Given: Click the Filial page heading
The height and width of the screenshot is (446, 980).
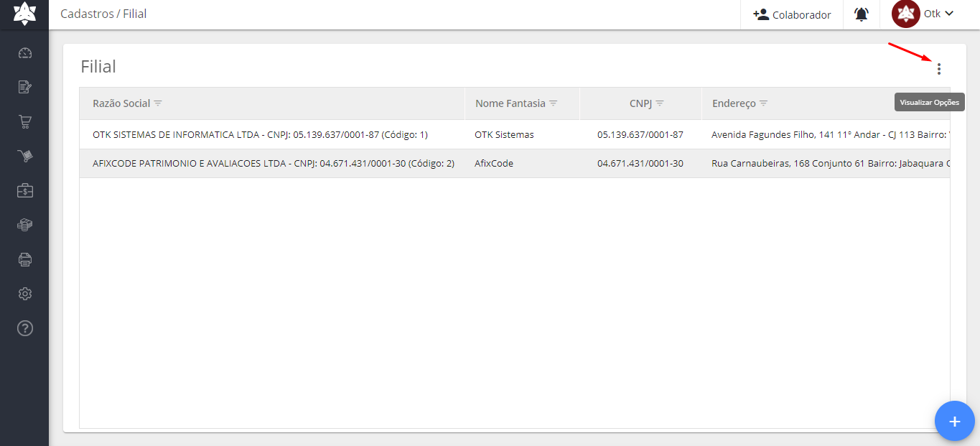Looking at the screenshot, I should point(98,67).
